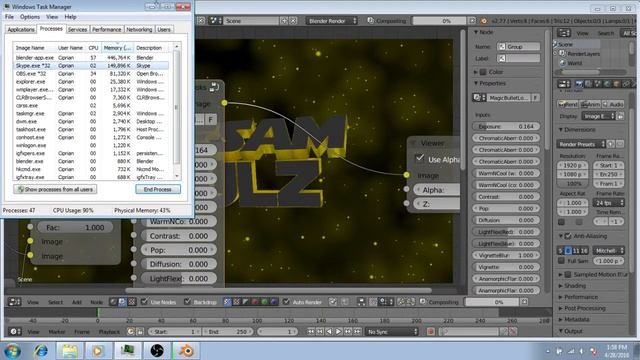Click the OBS icon in the taskbar
The width and height of the screenshot is (640, 360).
157,351
